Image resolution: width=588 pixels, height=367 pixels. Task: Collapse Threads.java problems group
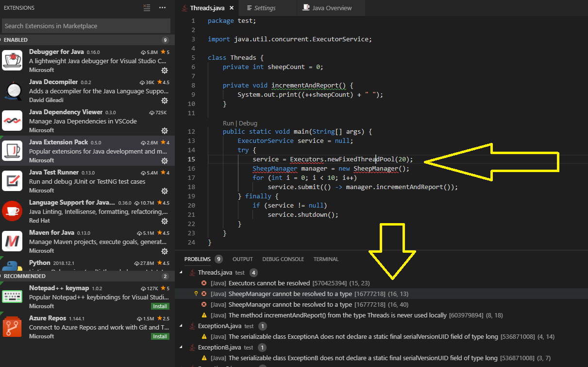pyautogui.click(x=181, y=273)
